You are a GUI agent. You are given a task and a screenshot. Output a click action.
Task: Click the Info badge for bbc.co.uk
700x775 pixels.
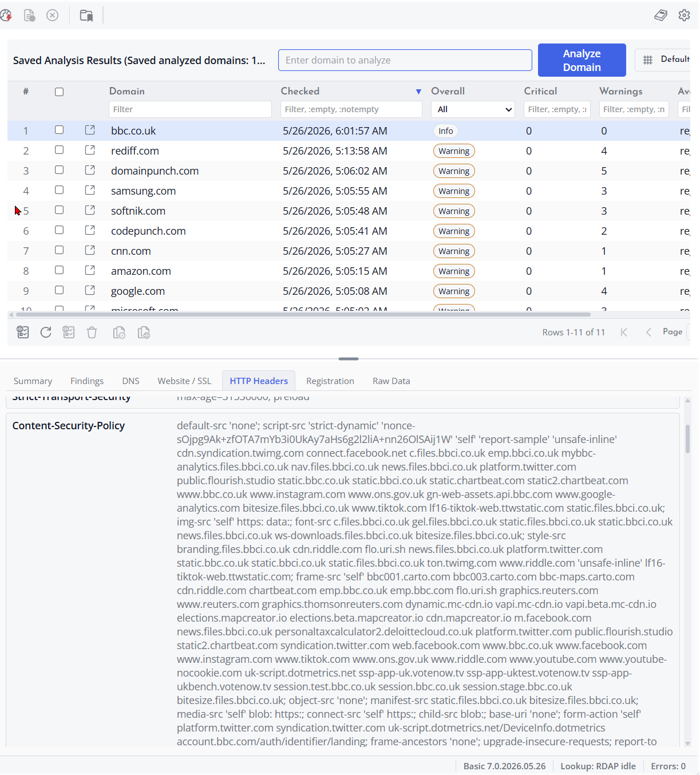click(x=446, y=131)
